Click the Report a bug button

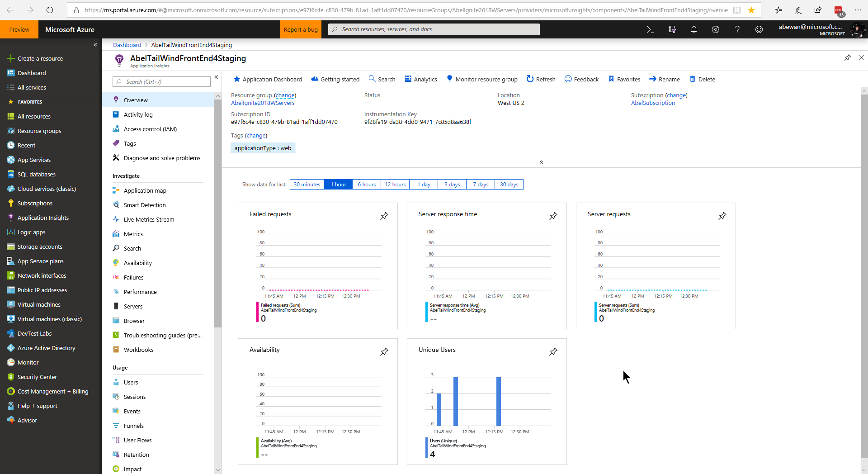[301, 29]
